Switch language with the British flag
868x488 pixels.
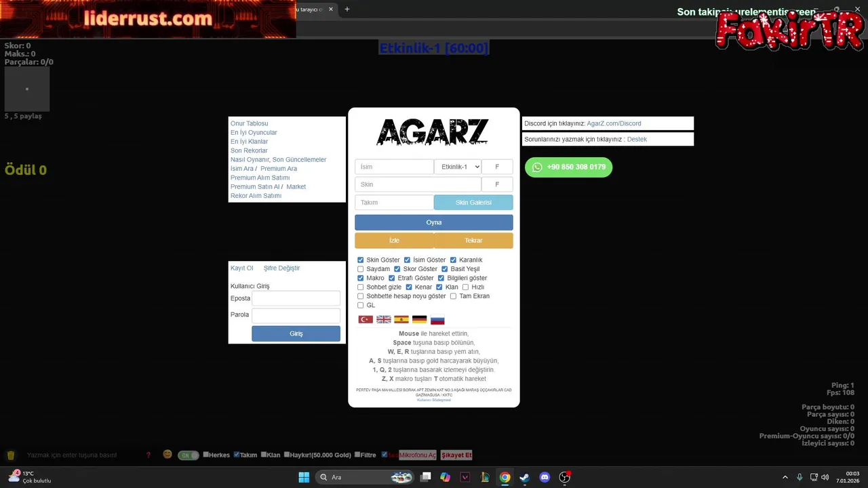click(384, 319)
